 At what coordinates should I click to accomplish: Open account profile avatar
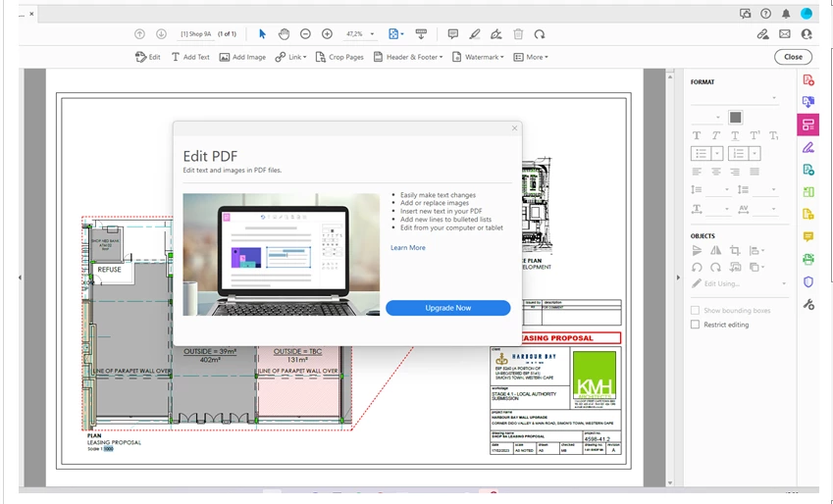tap(807, 14)
